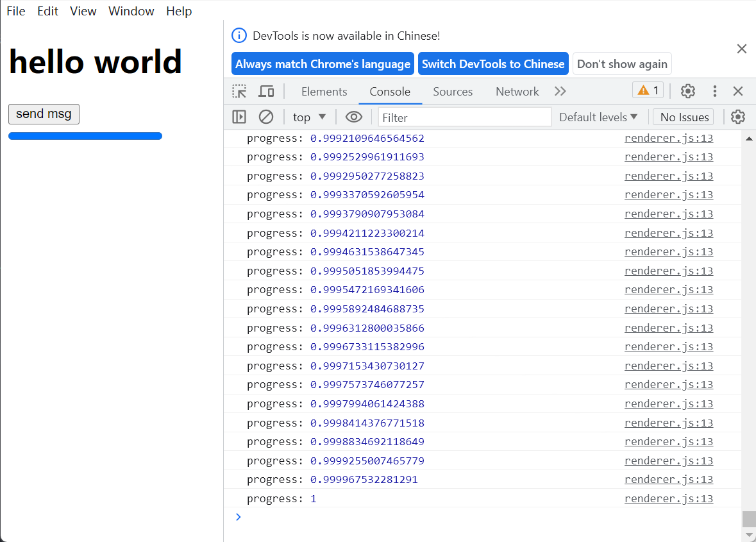
Task: Select log value 0.9997153430730127
Action: [367, 366]
